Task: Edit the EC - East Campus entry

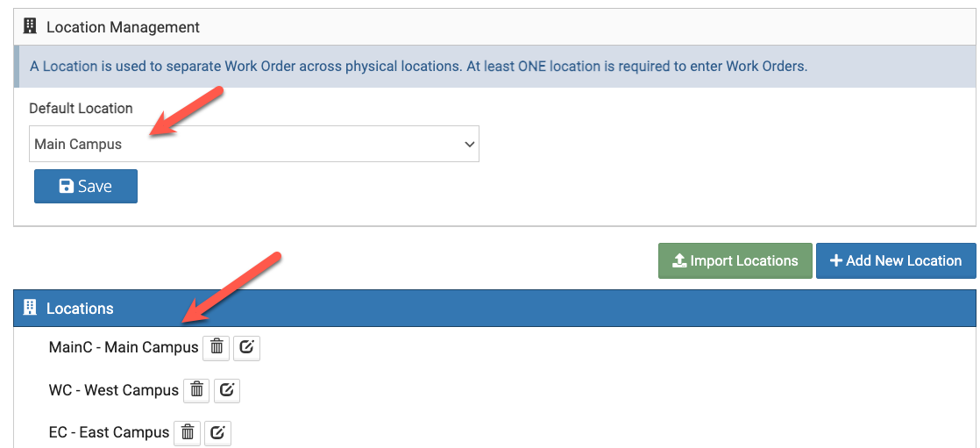Action: pos(218,432)
